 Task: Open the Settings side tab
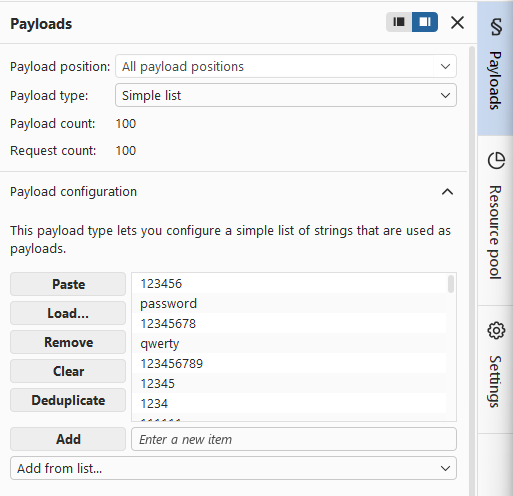pos(495,369)
